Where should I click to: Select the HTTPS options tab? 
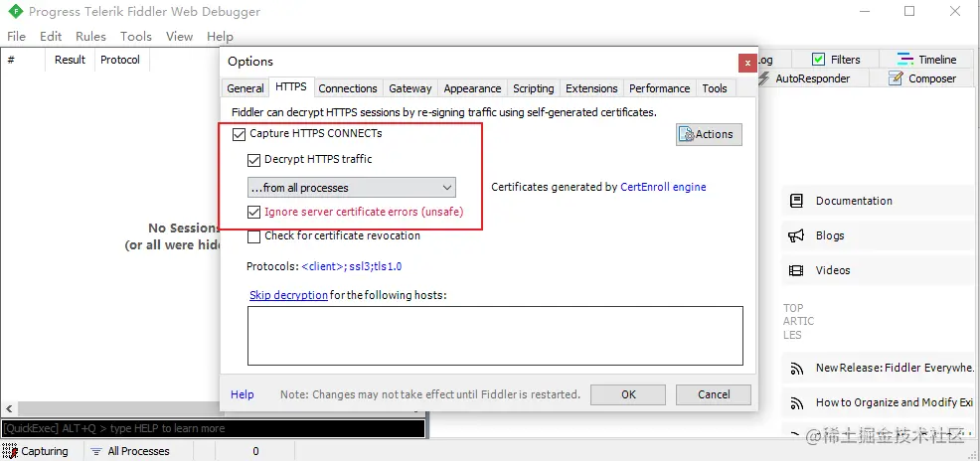[291, 86]
